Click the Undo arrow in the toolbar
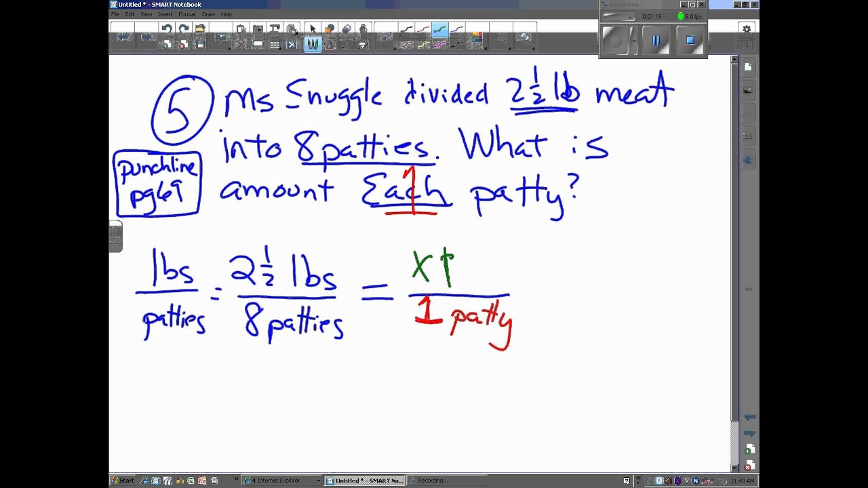The width and height of the screenshot is (868, 488). pyautogui.click(x=167, y=28)
